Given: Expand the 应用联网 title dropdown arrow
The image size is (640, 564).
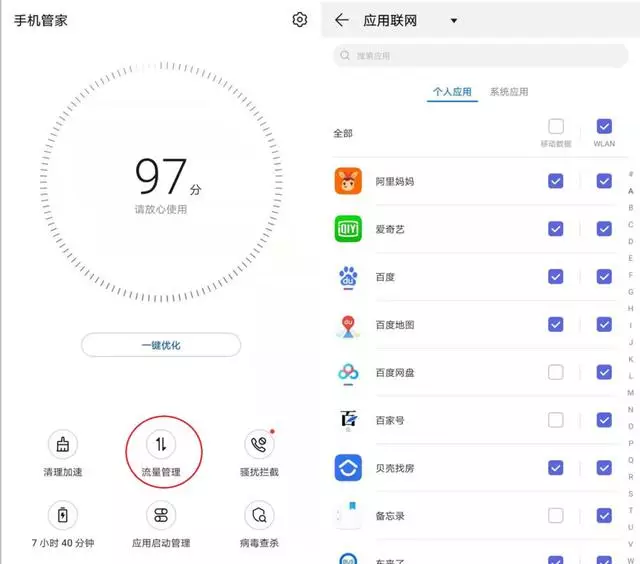Looking at the screenshot, I should click(x=453, y=20).
